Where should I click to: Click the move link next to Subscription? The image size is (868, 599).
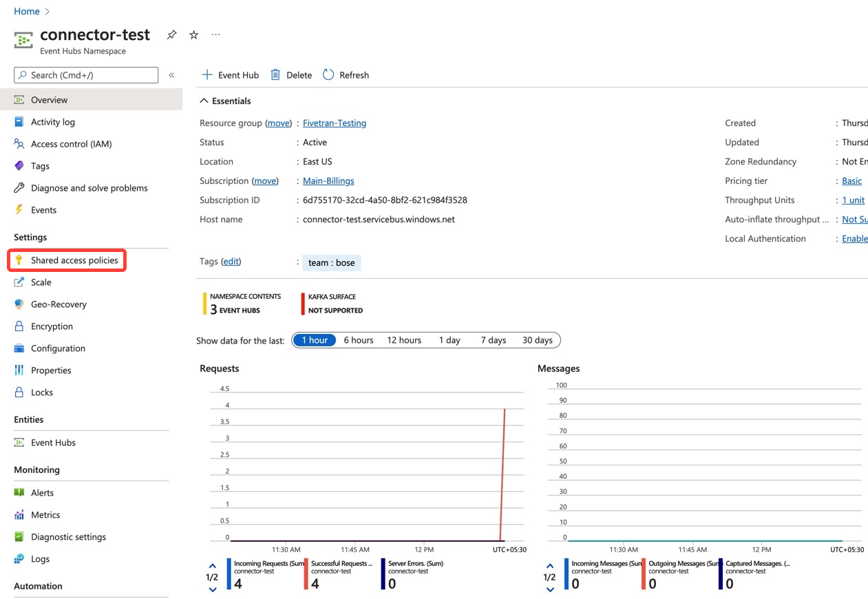265,181
